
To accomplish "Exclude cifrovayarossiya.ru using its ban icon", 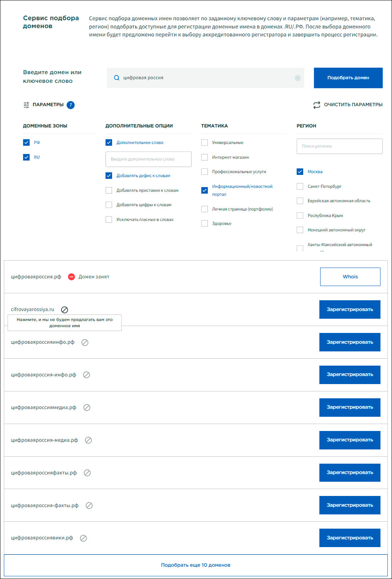I will click(x=65, y=310).
